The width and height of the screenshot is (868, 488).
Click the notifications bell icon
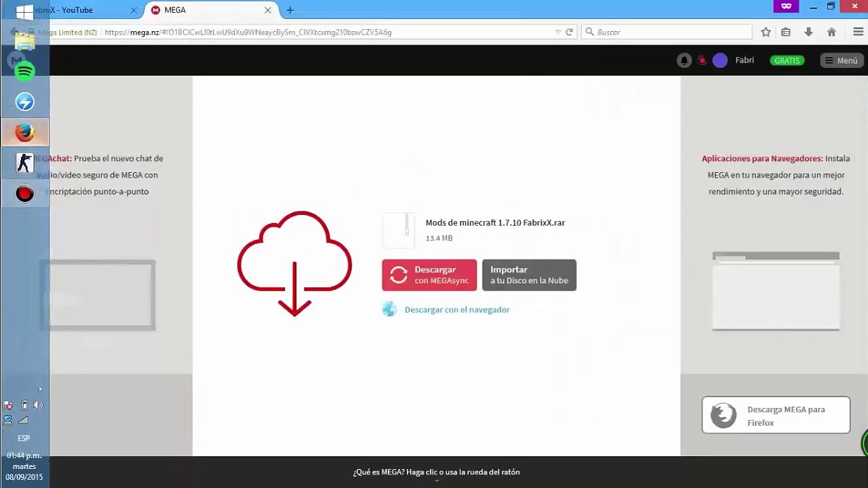(684, 60)
